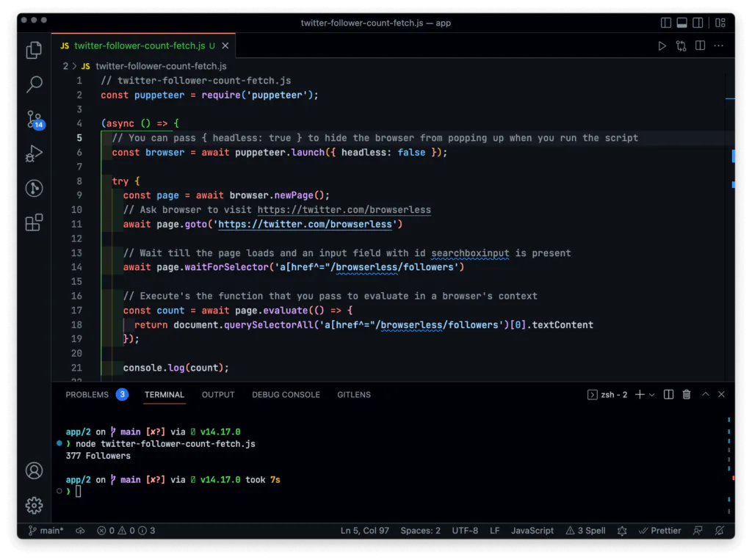Open the URL inside page.goto on line 11

[305, 224]
